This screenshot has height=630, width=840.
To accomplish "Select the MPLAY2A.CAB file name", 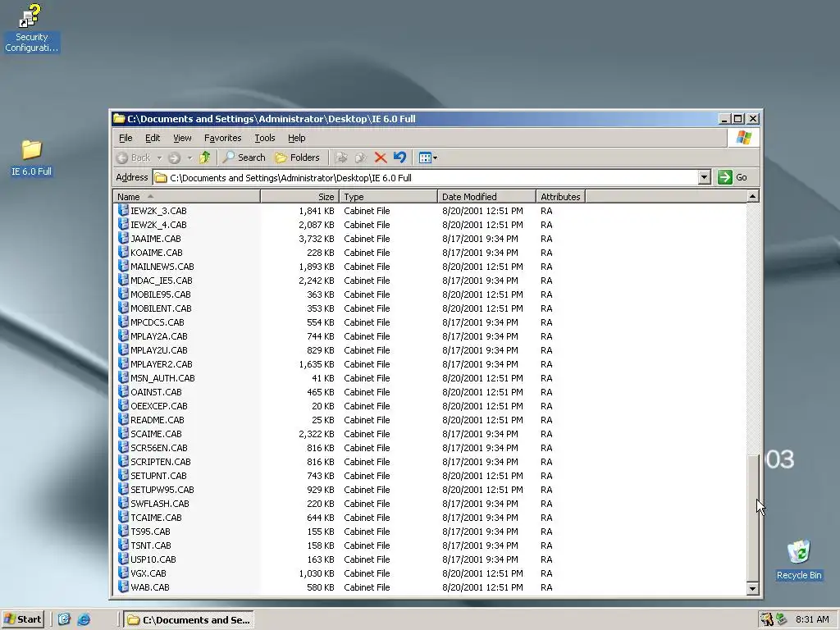I will tap(159, 336).
